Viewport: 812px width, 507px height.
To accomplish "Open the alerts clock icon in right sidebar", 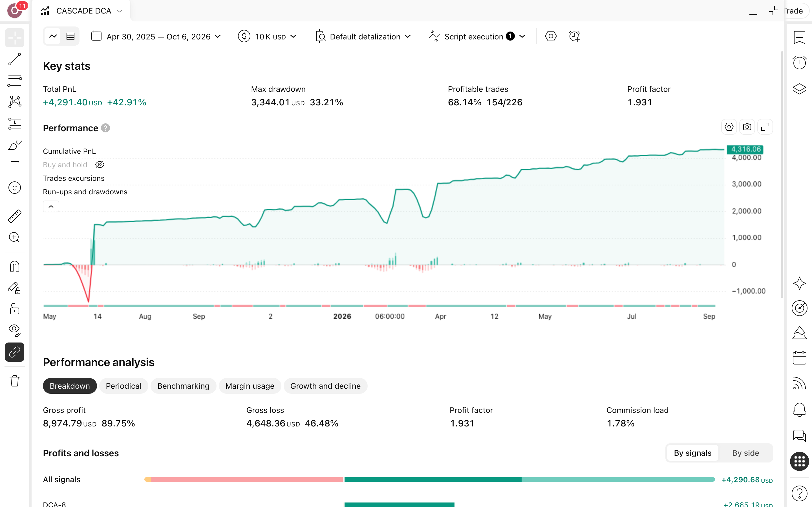I will coord(799,62).
